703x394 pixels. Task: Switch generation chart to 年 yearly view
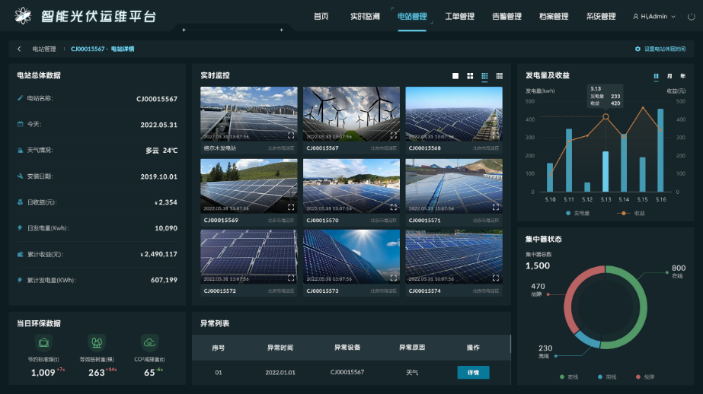[x=683, y=76]
